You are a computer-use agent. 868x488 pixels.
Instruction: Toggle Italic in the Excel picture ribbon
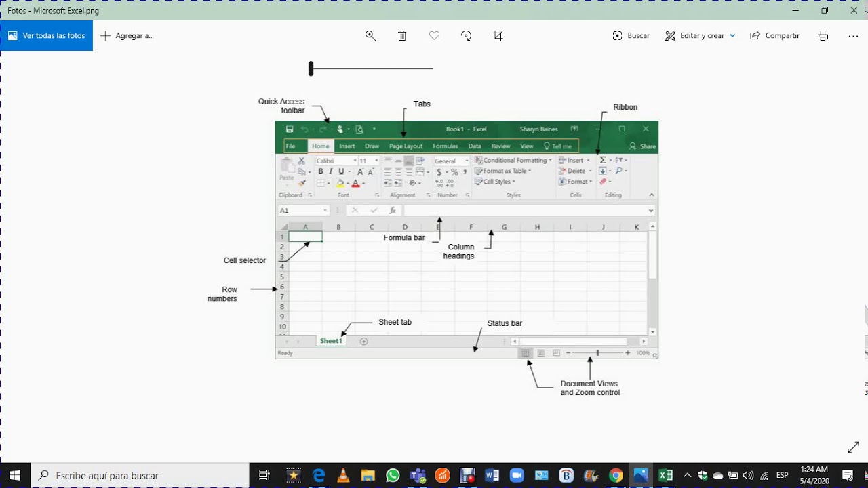[x=331, y=171]
